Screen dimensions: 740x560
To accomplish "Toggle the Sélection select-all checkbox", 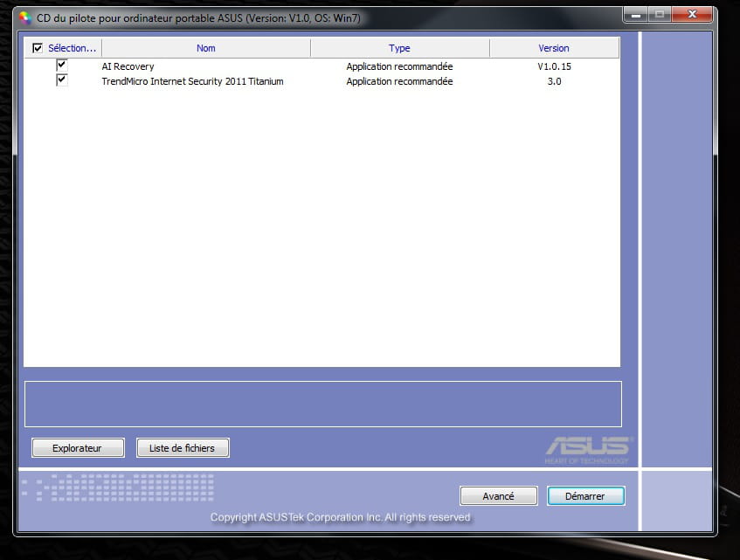I will tap(38, 48).
